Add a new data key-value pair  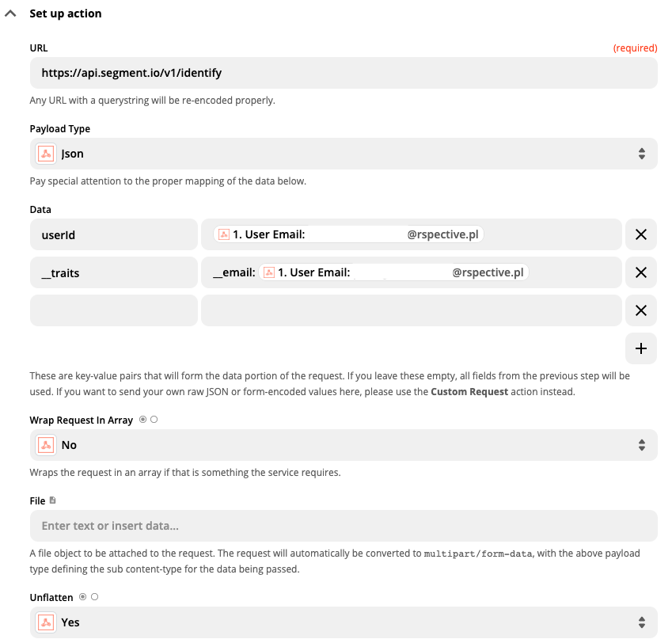(x=641, y=348)
